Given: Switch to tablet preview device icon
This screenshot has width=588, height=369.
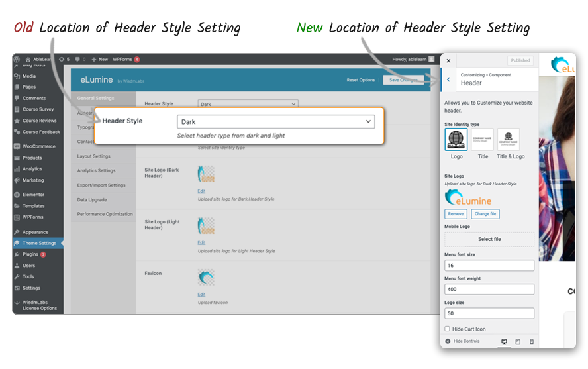Looking at the screenshot, I should tap(518, 342).
